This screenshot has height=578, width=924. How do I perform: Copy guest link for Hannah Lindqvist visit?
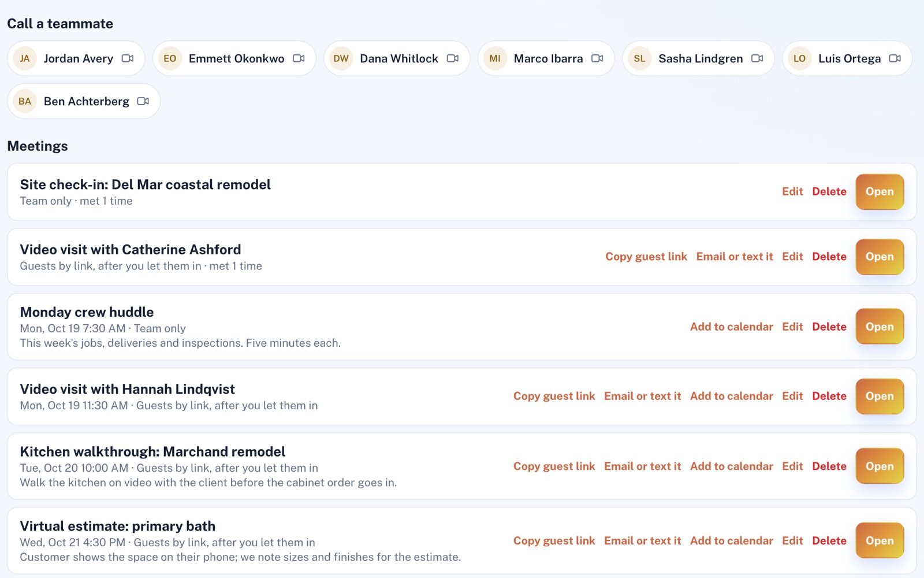click(554, 396)
